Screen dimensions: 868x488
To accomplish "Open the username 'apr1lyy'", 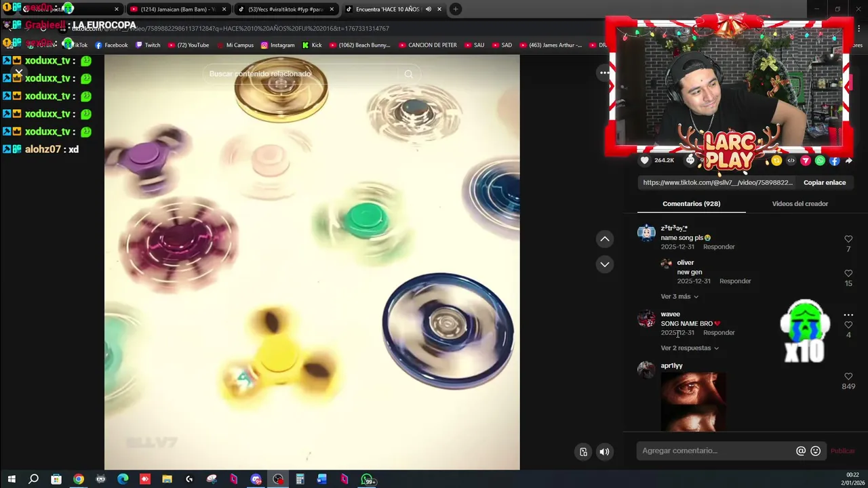I will [671, 365].
